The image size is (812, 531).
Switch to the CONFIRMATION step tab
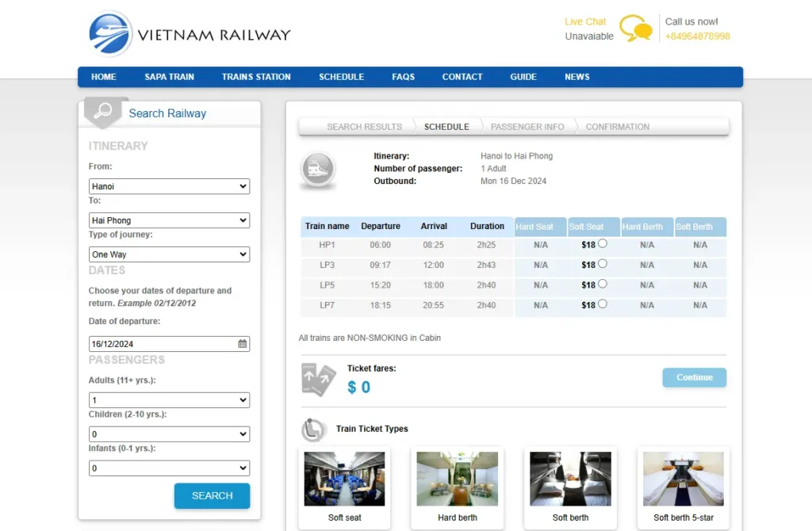617,127
